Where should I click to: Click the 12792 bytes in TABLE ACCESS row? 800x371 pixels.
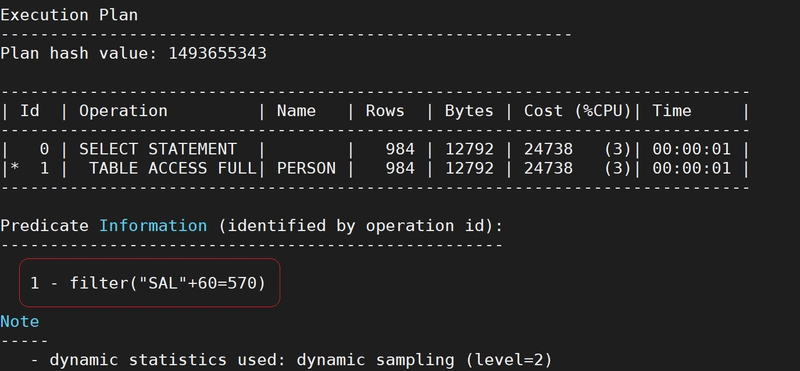pos(469,168)
